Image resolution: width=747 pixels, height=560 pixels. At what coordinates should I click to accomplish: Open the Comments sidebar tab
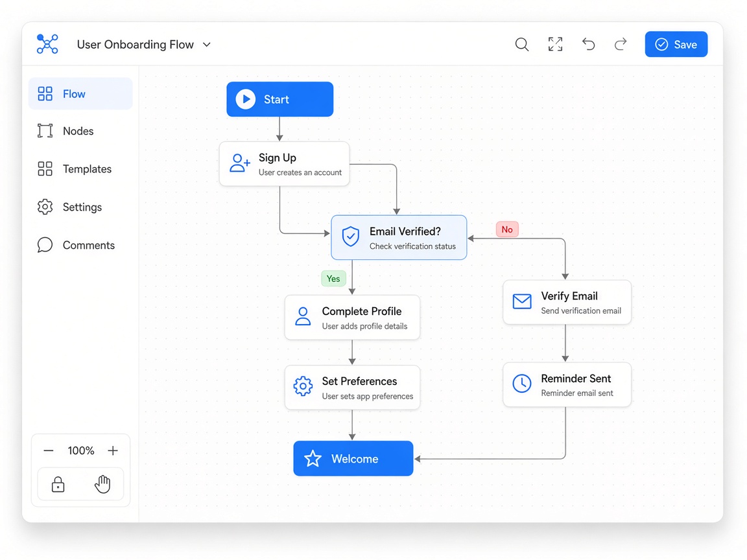click(x=80, y=245)
